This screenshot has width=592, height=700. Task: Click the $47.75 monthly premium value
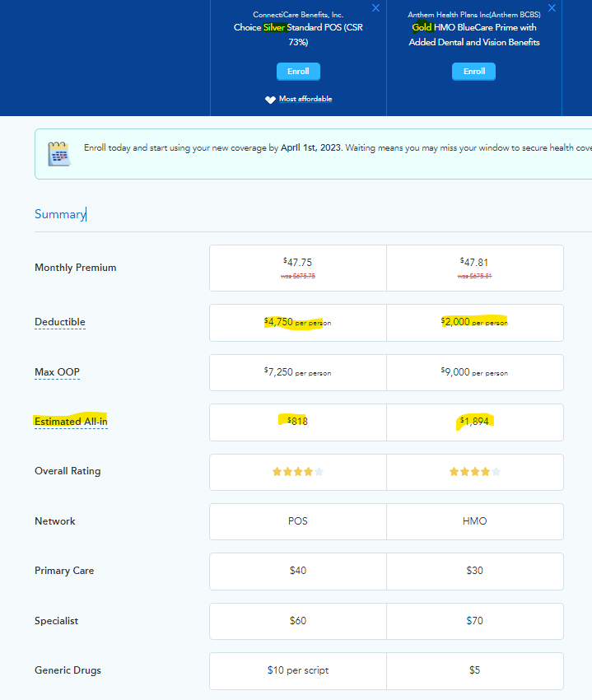298,262
